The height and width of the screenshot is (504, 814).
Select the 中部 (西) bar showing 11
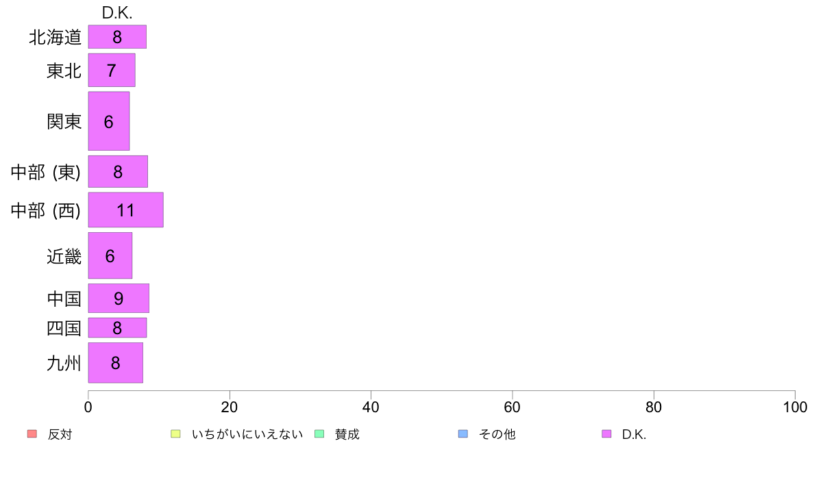point(125,210)
